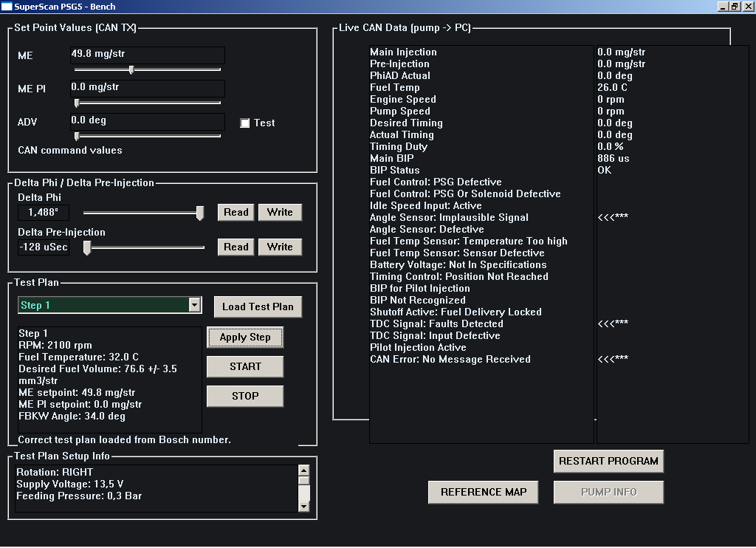Minimize the SuperScan window
The height and width of the screenshot is (548, 756).
point(724,6)
